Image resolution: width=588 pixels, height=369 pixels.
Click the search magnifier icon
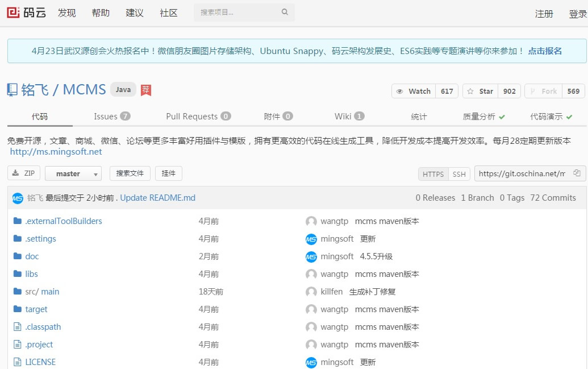(285, 12)
